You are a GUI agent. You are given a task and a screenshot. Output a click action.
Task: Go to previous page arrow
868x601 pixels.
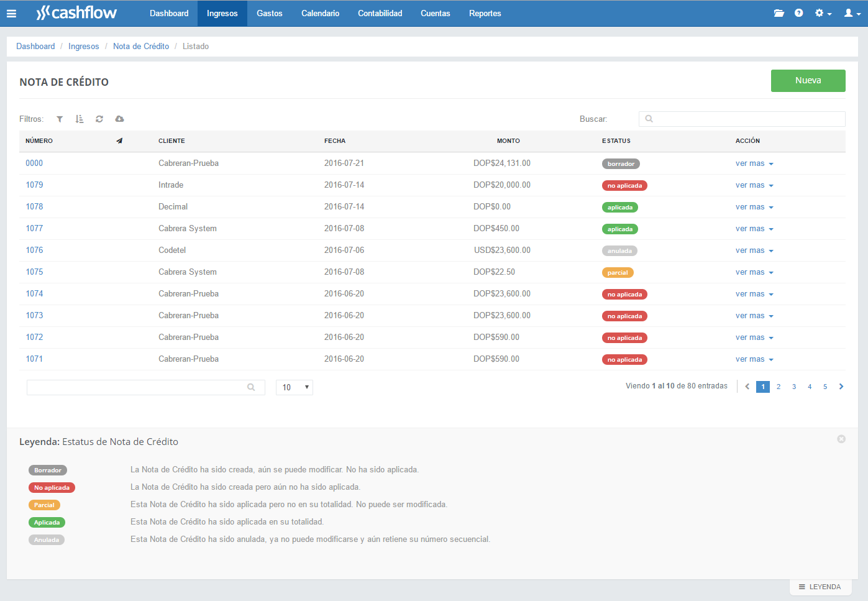747,387
